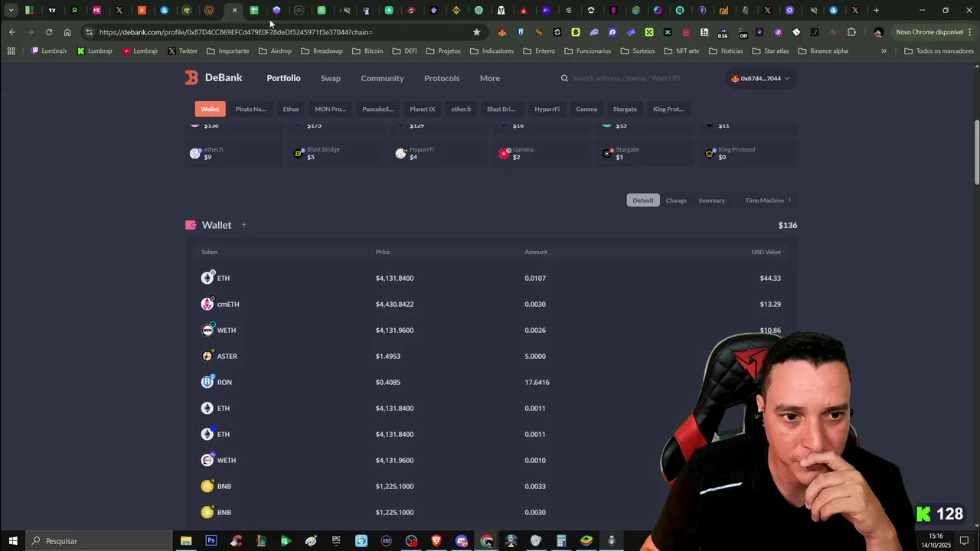Select the Default view toggle
Image resolution: width=980 pixels, height=551 pixels.
[x=643, y=201]
